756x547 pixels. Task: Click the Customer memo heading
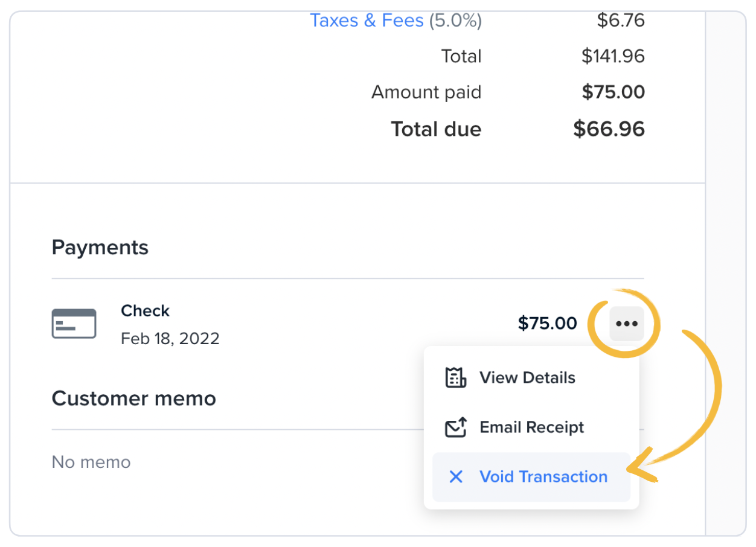133,398
